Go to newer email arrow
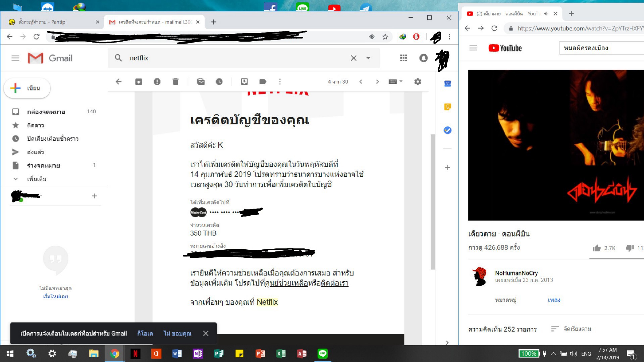Image resolution: width=644 pixels, height=362 pixels. click(x=361, y=81)
